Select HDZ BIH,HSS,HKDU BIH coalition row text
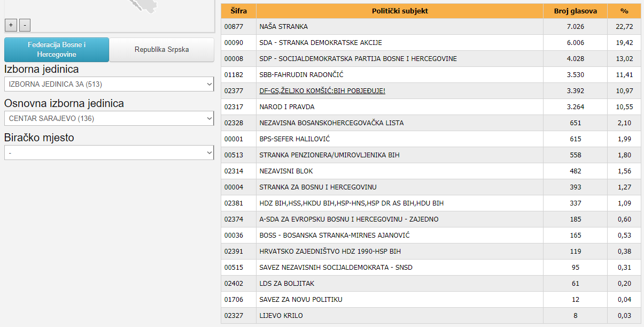 point(351,203)
